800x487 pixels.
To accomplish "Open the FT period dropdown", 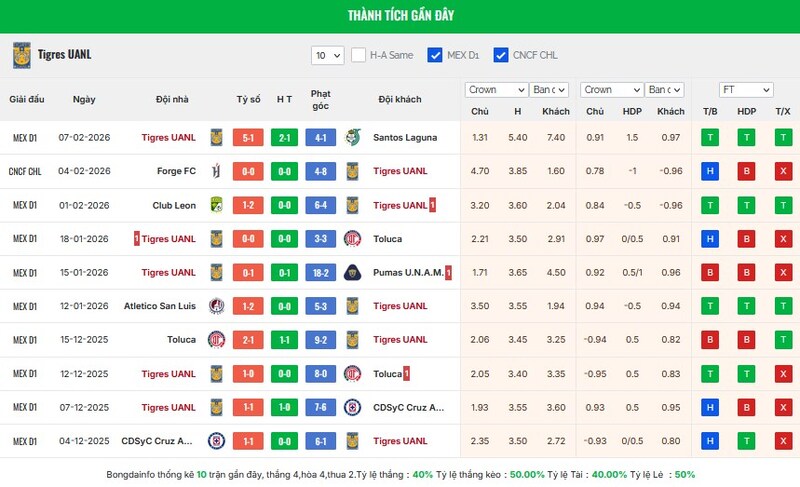I will pos(746,90).
